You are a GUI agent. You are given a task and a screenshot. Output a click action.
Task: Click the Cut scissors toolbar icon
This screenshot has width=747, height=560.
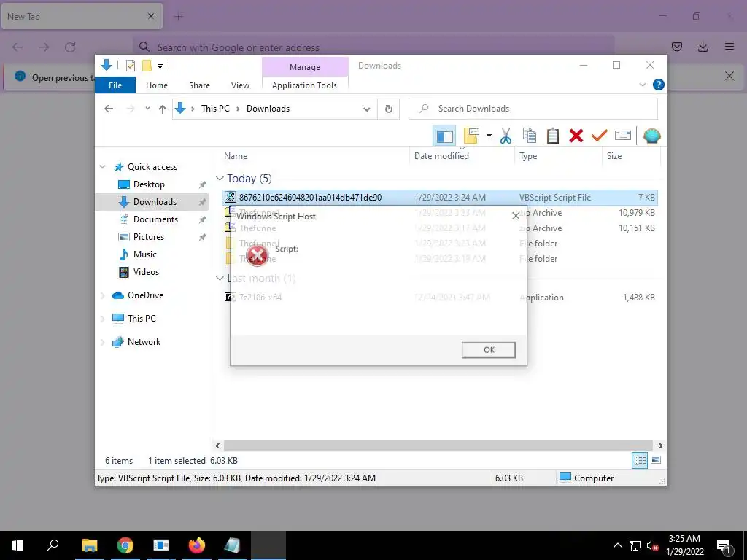(506, 136)
